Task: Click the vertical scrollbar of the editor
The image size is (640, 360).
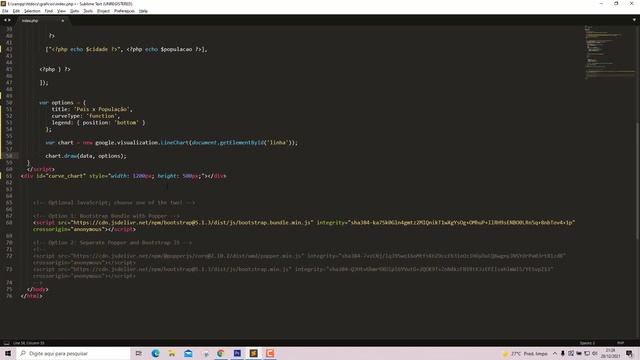Action: point(638,182)
